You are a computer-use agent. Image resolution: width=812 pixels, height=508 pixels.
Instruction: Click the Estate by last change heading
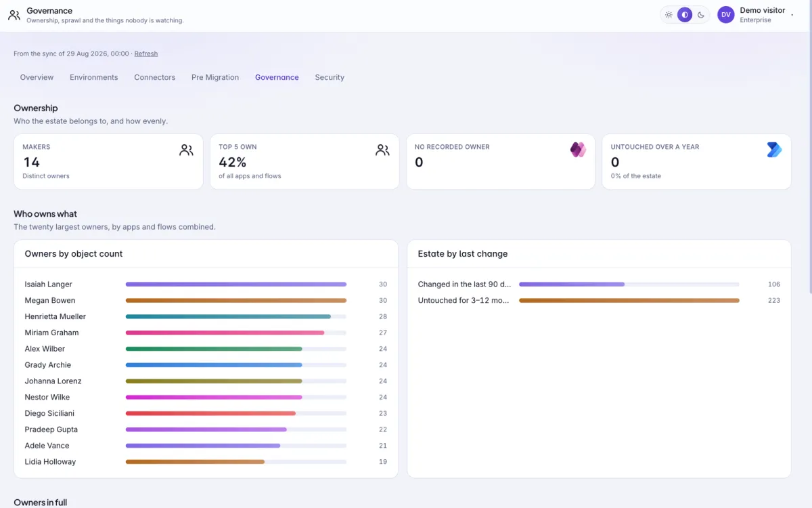pos(463,254)
